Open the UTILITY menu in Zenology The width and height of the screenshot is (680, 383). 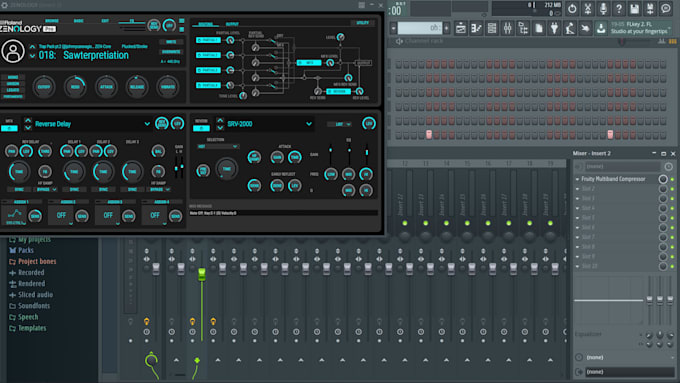point(363,23)
